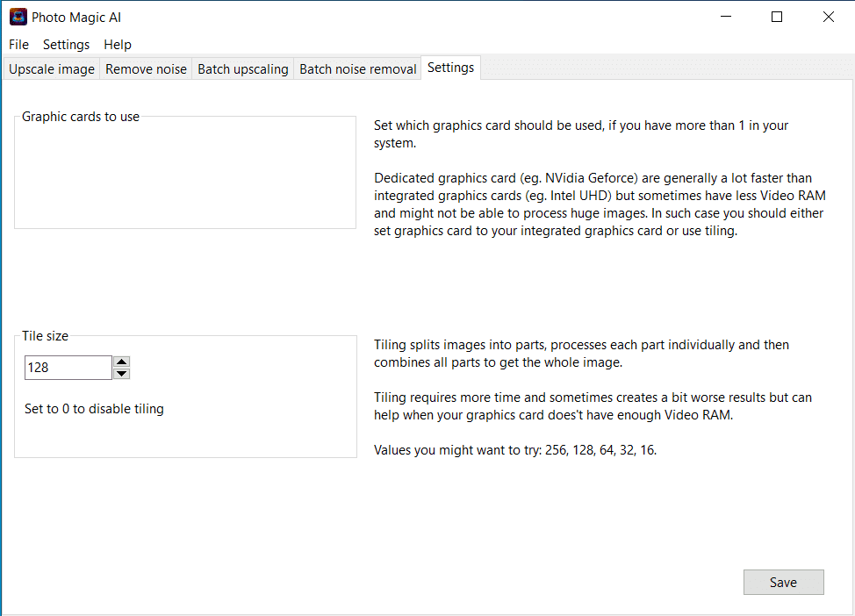Image resolution: width=855 pixels, height=616 pixels.
Task: Select the Batch upscaling tab
Action: 242,69
